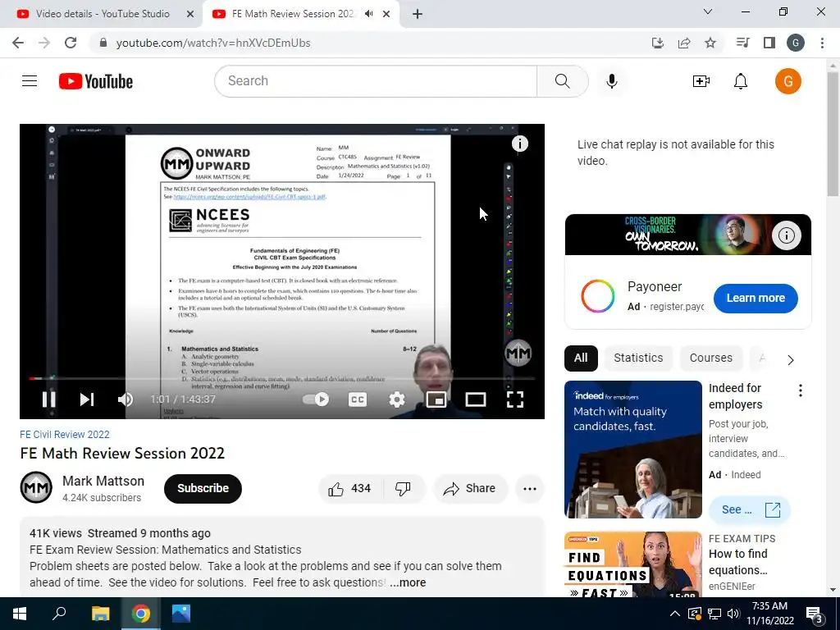Bookmark this page with star icon
Screen dimensions: 840x630
710,43
